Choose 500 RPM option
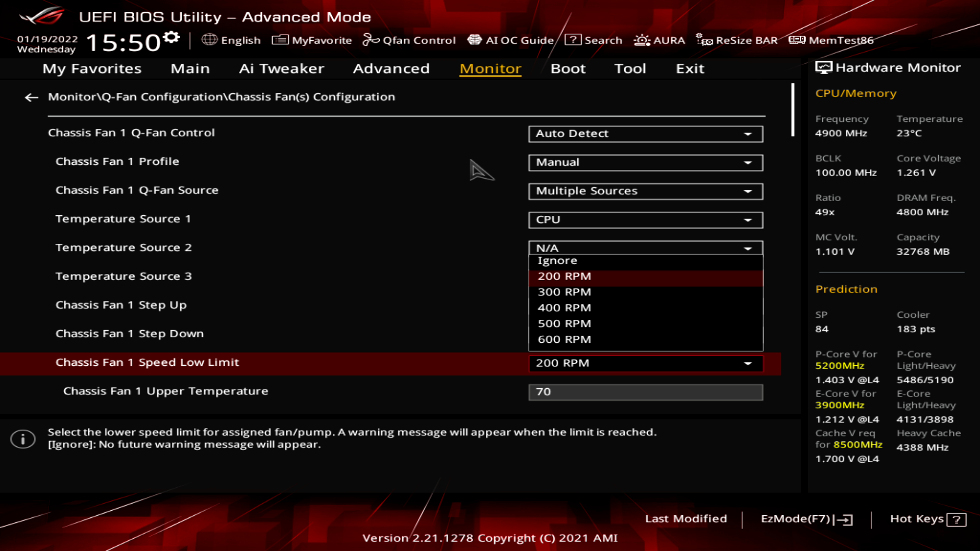Image resolution: width=980 pixels, height=551 pixels. point(646,324)
